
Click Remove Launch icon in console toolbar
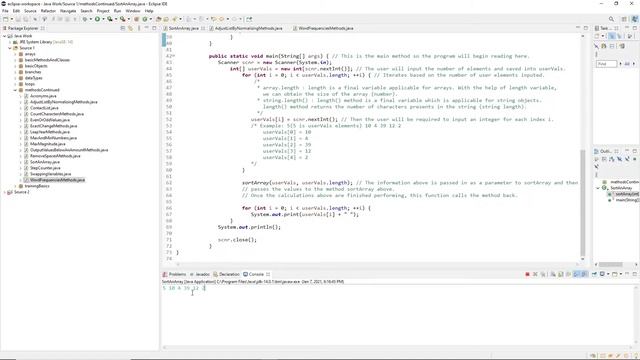(535, 274)
